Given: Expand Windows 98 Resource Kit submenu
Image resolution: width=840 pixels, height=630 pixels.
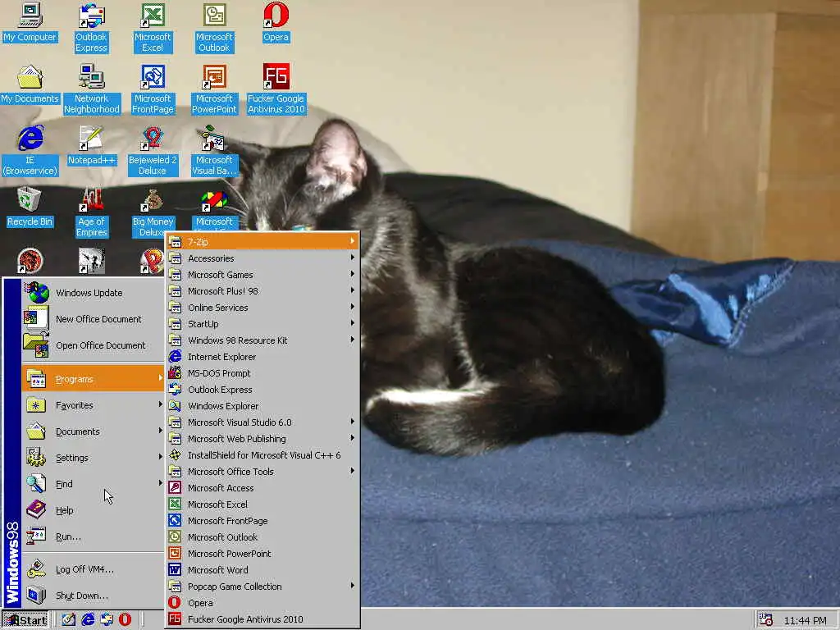Looking at the screenshot, I should [x=262, y=340].
